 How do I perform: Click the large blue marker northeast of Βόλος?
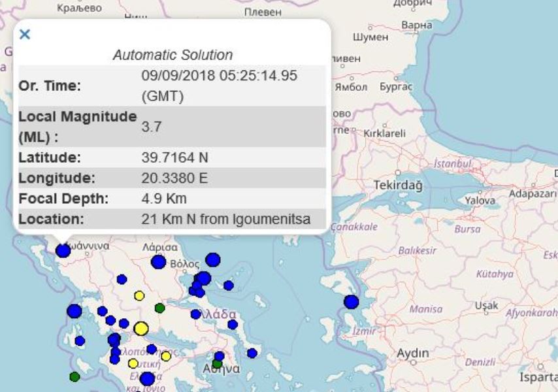213,260
